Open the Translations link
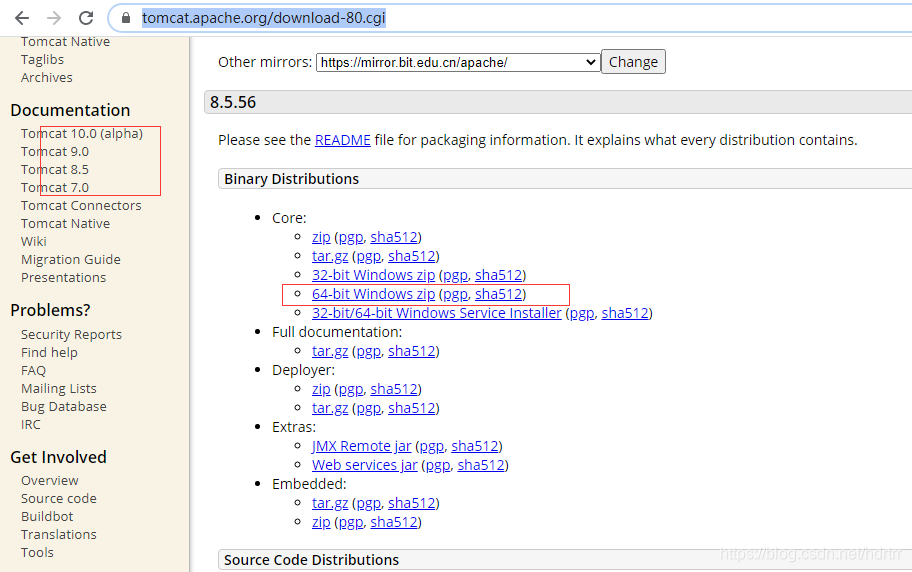This screenshot has width=912, height=572. (59, 535)
